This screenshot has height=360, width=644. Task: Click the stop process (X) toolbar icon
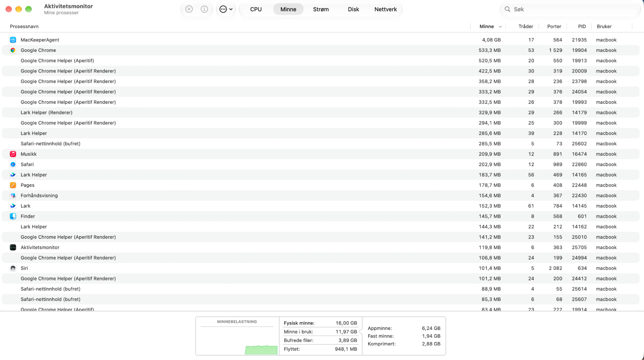pos(189,9)
